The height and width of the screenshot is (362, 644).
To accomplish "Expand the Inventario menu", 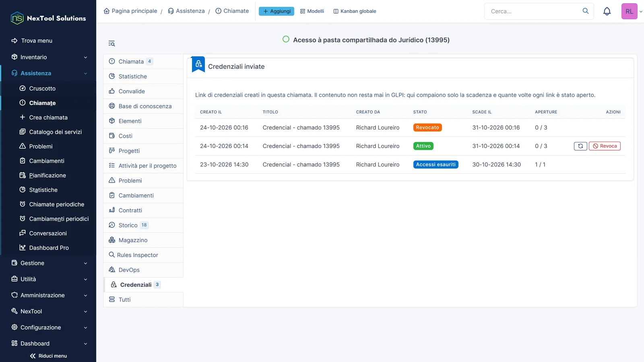I will pyautogui.click(x=48, y=57).
